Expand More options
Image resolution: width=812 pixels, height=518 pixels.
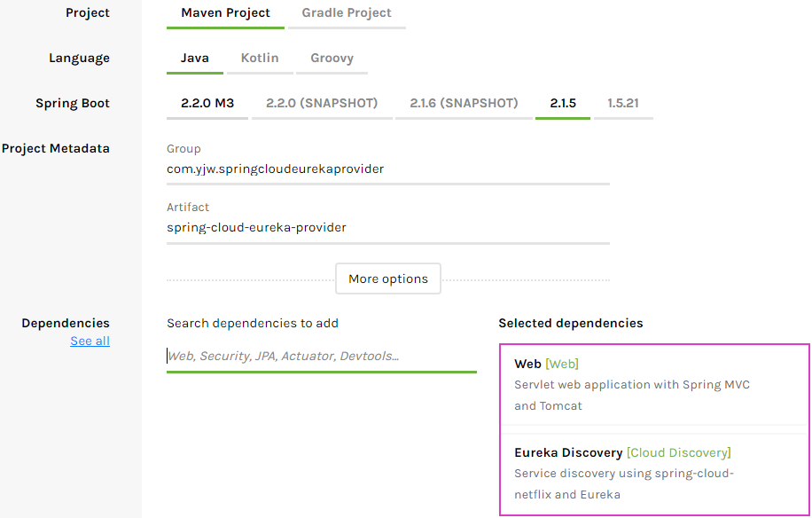coord(388,279)
